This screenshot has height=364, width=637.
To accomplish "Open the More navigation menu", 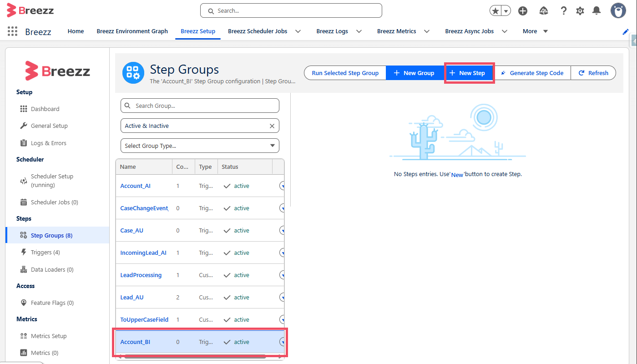I will pos(536,31).
